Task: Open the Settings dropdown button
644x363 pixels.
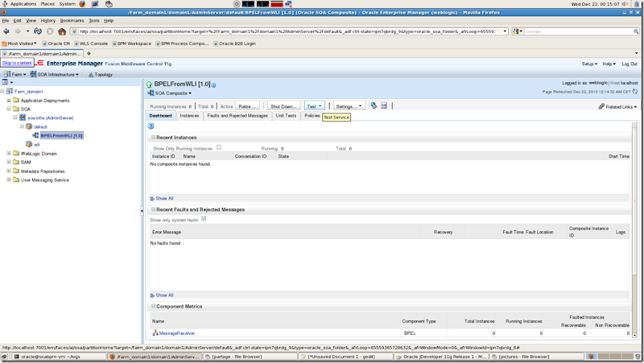Action: point(349,106)
